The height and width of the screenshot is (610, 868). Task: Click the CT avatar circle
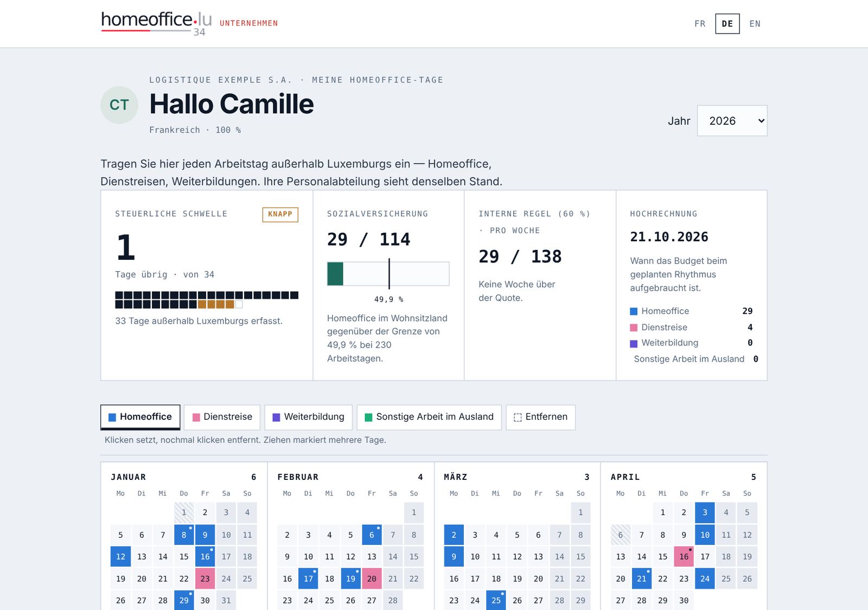click(119, 105)
